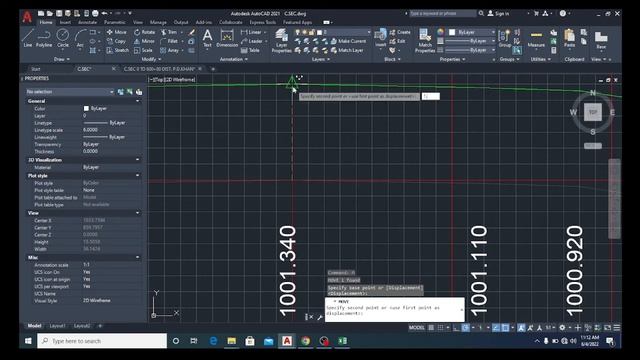Screen dimensions: 640x360
Task: Click Match Layer button
Action: [347, 50]
